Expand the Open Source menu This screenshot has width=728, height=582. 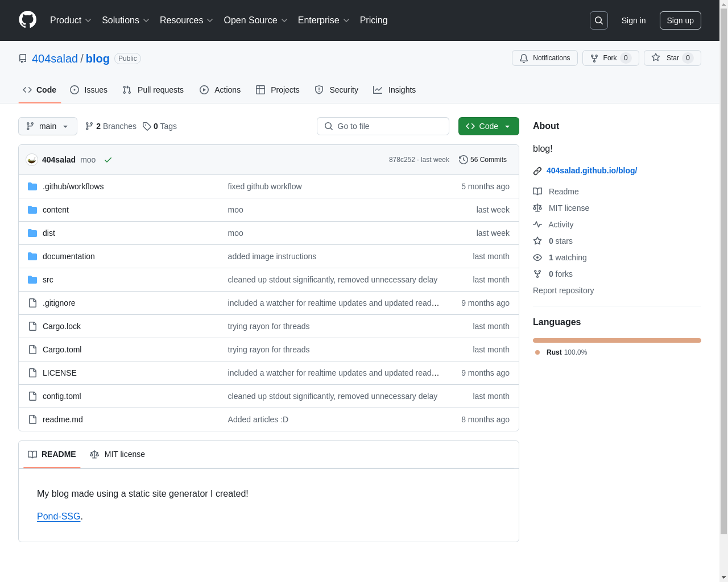tap(256, 20)
